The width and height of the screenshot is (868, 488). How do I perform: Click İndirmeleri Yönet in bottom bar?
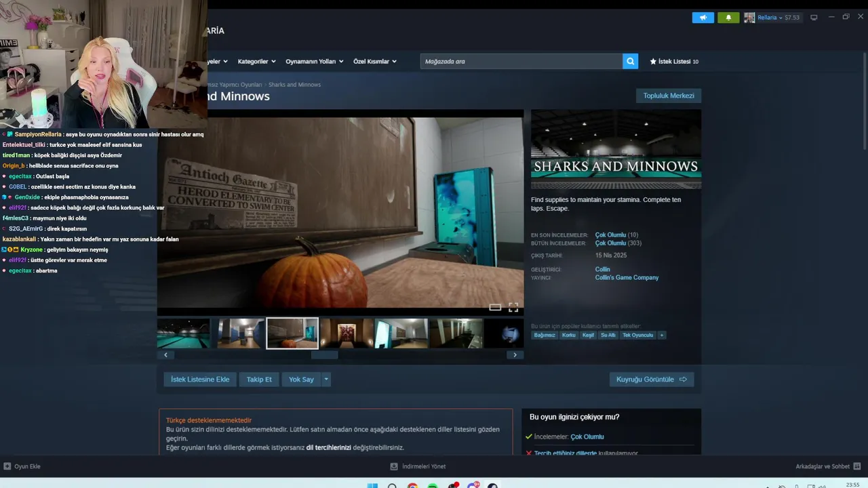point(424,466)
